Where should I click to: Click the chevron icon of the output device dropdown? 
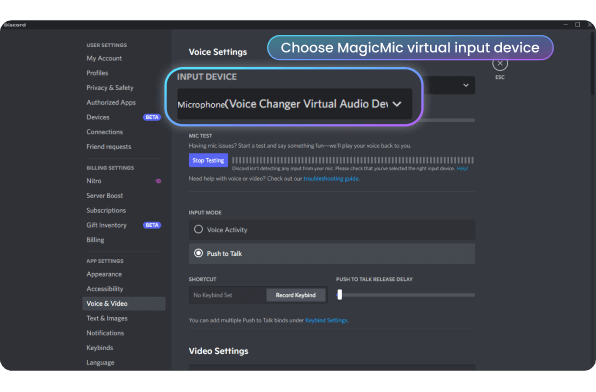click(466, 85)
